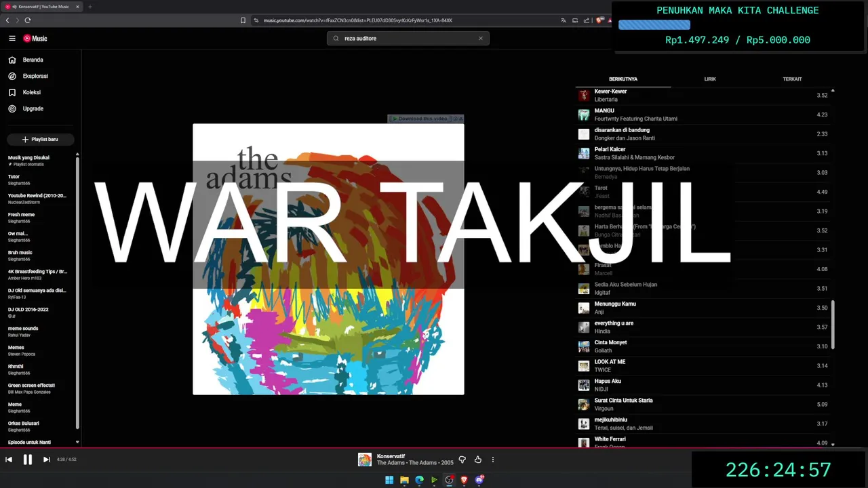Click the player bar album thumbnail

coord(365,460)
